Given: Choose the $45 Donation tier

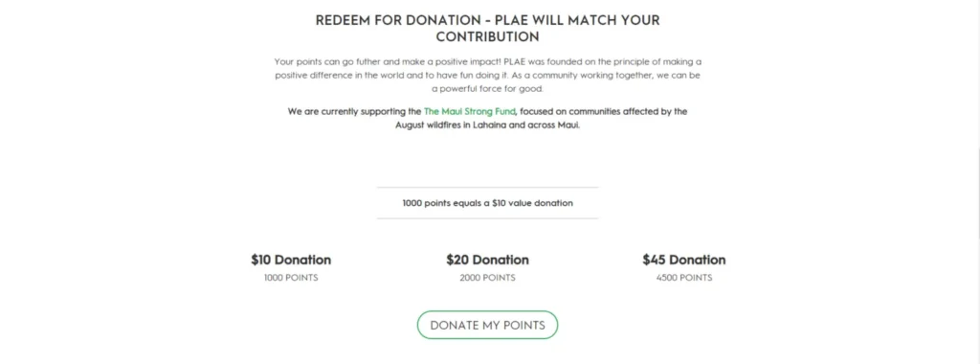Looking at the screenshot, I should coord(684,260).
